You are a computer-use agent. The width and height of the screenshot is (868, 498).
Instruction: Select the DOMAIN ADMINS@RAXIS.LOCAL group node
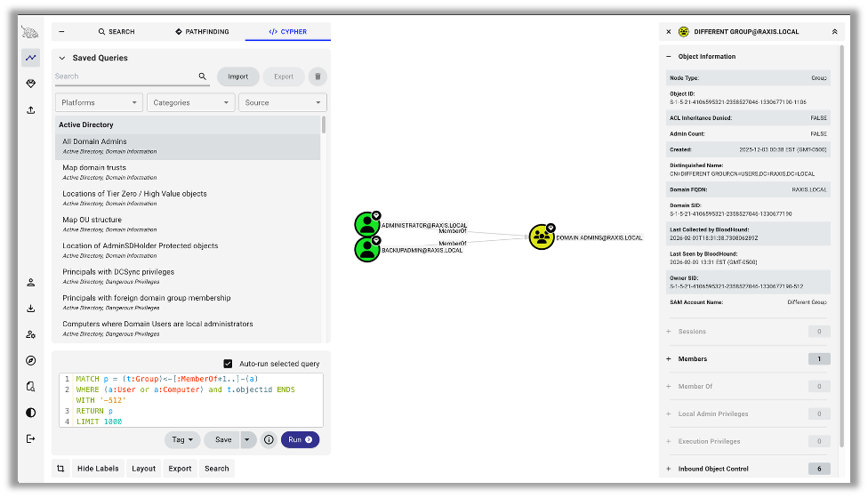[x=542, y=237]
